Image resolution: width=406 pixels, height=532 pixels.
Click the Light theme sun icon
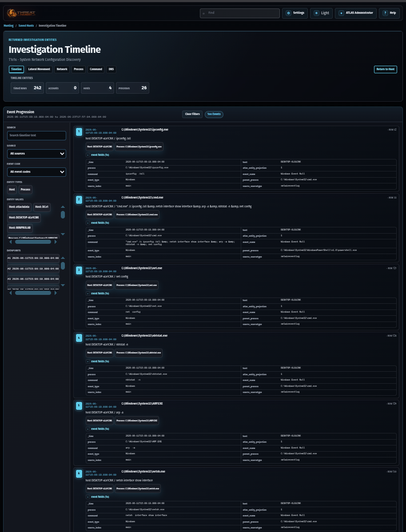[x=316, y=13]
